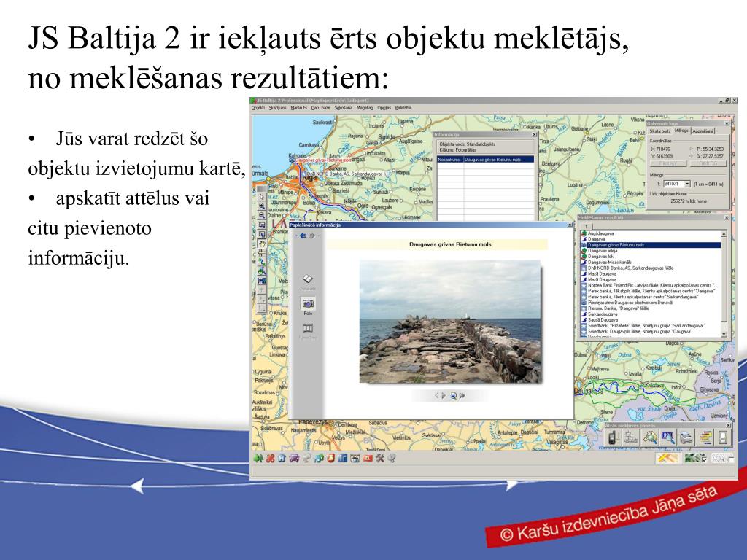This screenshot has width=747, height=560.
Task: Jump to last photo arrow under the image
Action: [x=462, y=396]
